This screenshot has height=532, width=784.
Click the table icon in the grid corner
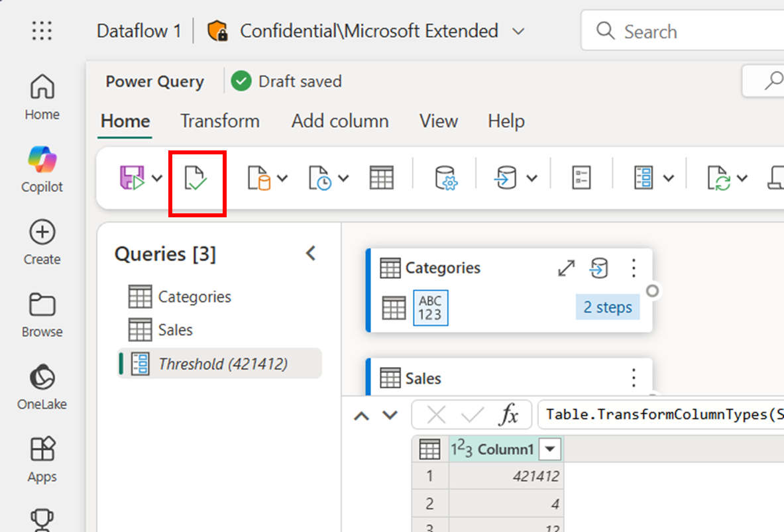429,449
